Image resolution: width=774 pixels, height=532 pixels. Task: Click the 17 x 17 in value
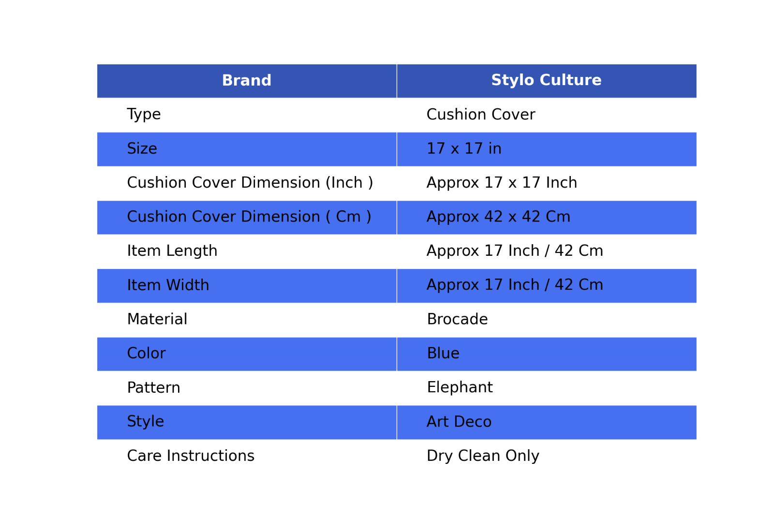pyautogui.click(x=464, y=149)
